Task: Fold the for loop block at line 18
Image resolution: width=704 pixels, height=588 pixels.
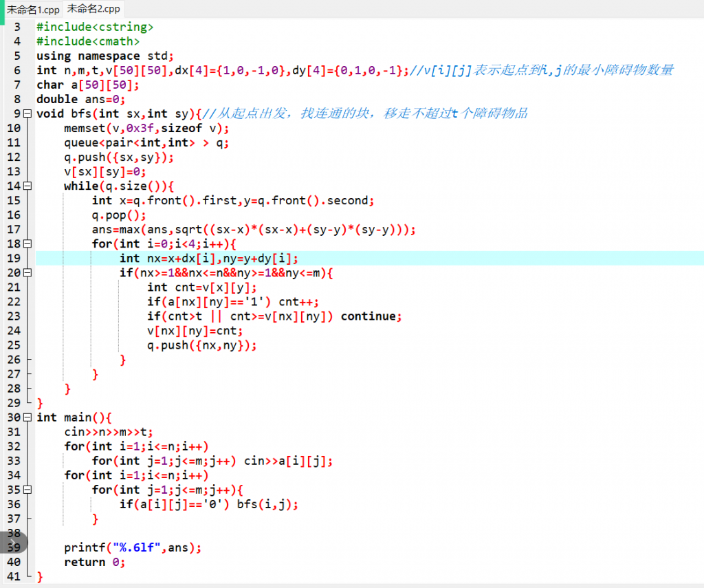Action: pyautogui.click(x=27, y=243)
